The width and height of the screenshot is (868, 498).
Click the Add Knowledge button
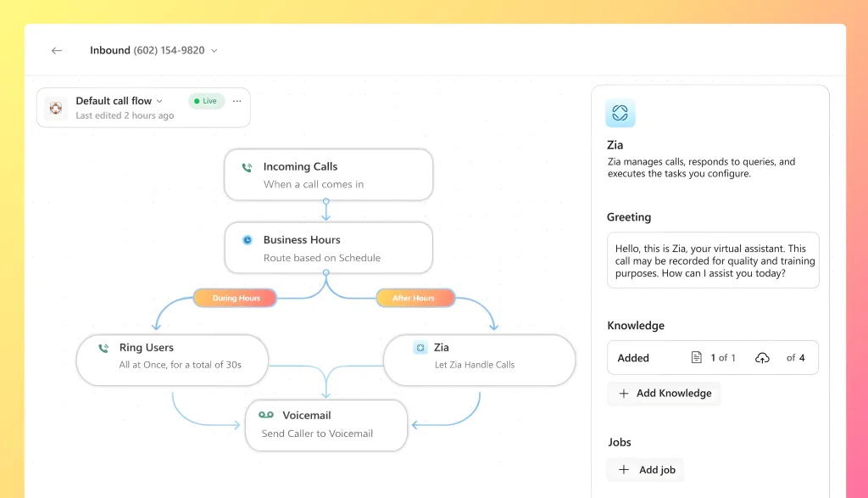coord(664,394)
